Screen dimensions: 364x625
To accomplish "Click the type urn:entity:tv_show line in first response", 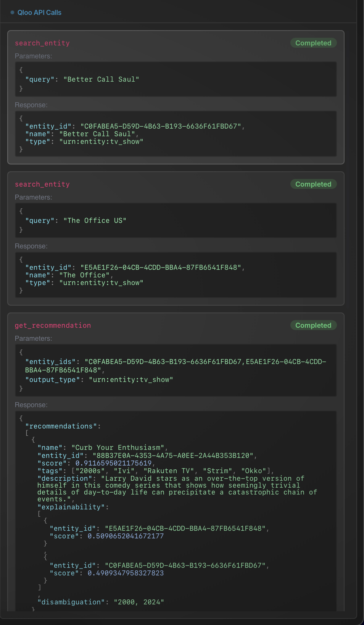I will (84, 142).
